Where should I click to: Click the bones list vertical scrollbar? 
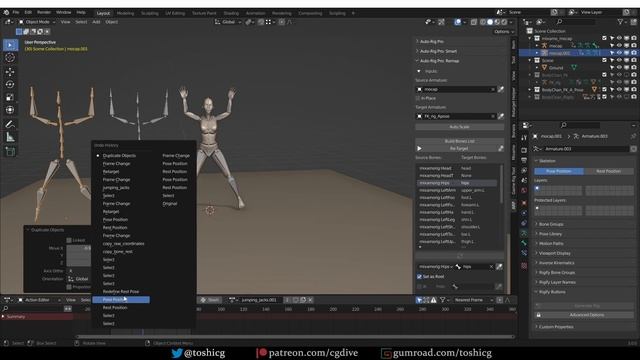(502, 184)
